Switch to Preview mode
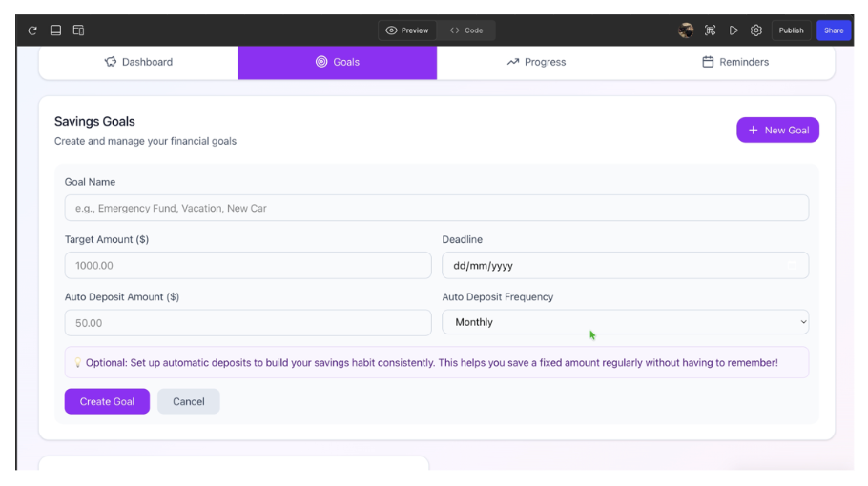868x486 pixels. [x=407, y=30]
